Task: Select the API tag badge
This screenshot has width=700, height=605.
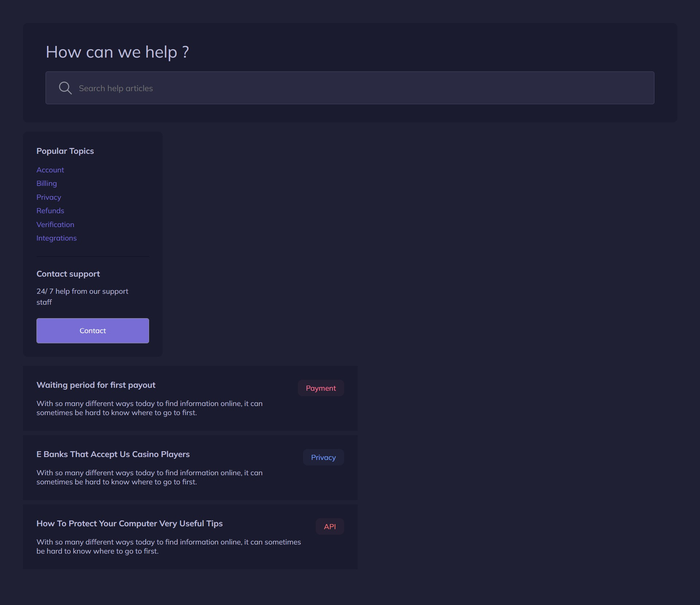Action: (x=330, y=526)
